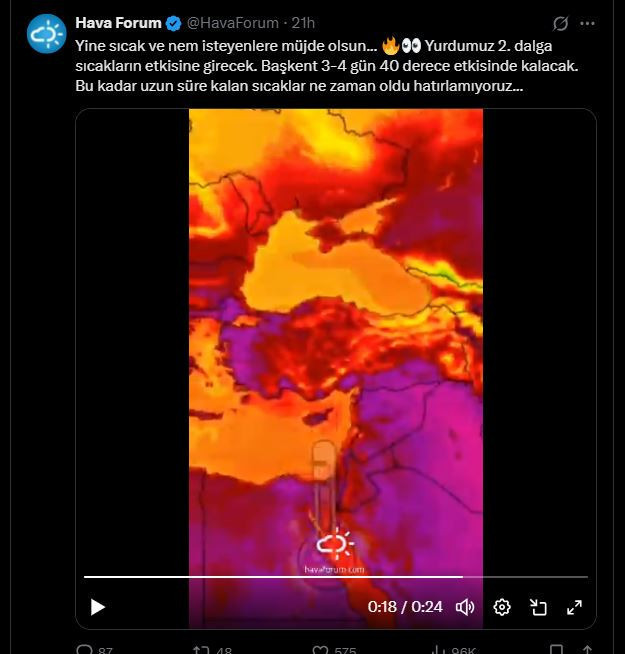Click the verified blue checkmark badge
Image resolution: width=625 pixels, height=654 pixels.
174,23
